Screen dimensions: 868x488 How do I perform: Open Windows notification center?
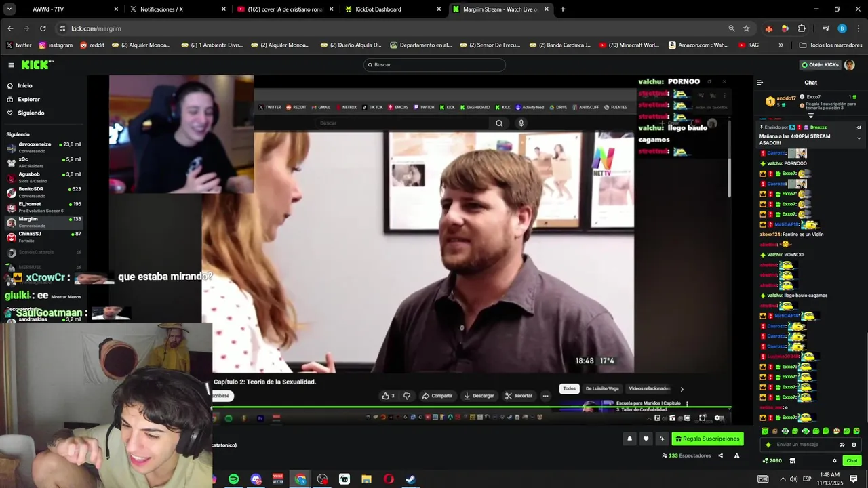[x=854, y=479]
